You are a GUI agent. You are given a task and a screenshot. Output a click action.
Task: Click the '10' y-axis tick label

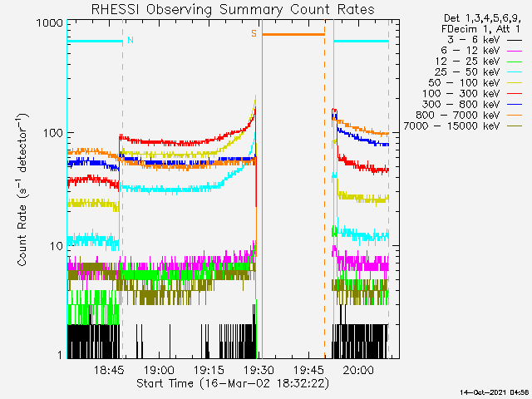tap(57, 246)
